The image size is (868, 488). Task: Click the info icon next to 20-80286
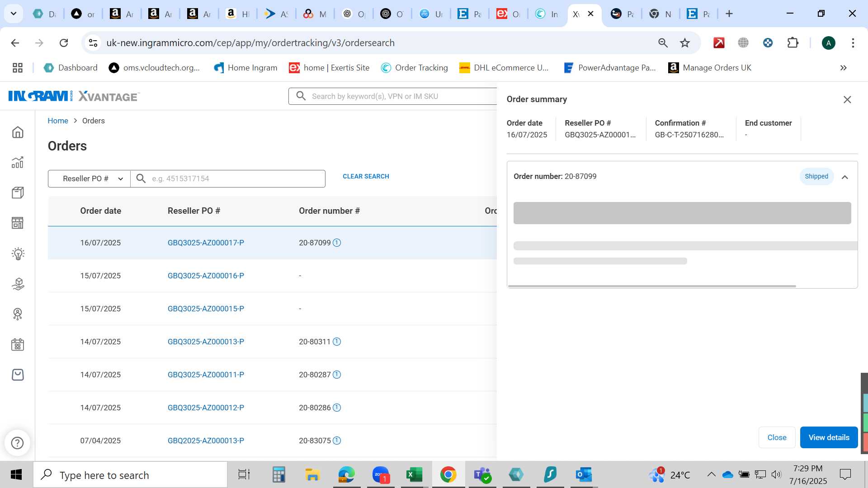[x=337, y=408]
